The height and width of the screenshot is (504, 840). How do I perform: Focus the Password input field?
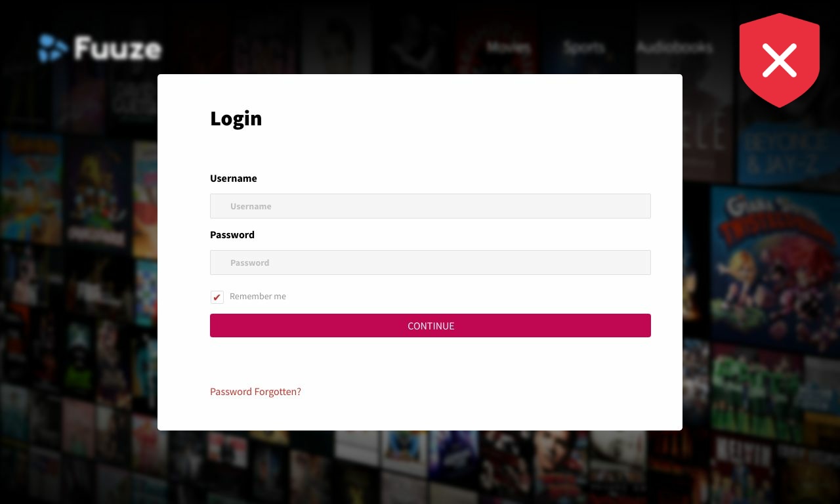[x=430, y=262]
